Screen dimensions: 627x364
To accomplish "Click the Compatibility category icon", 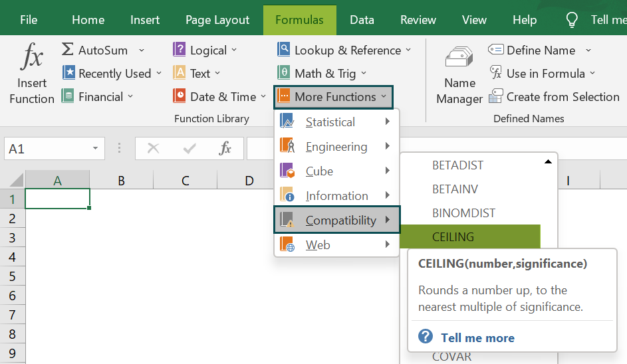I will point(287,220).
